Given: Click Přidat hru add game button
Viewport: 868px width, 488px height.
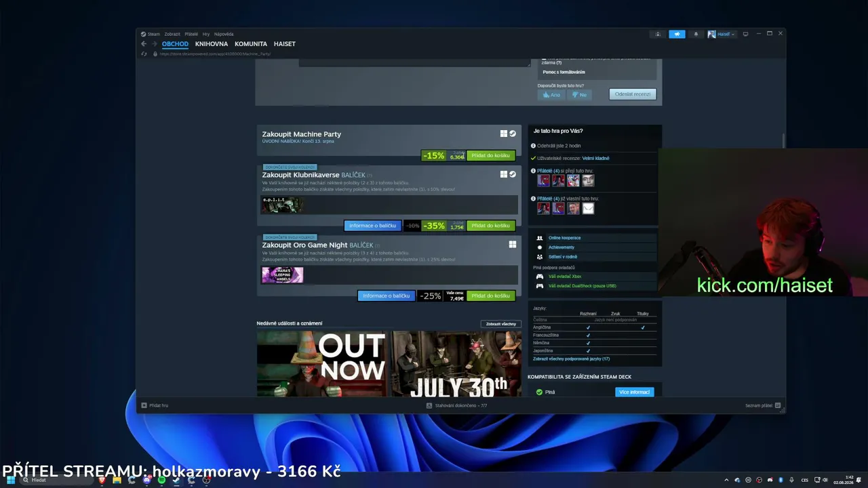Looking at the screenshot, I should 155,405.
